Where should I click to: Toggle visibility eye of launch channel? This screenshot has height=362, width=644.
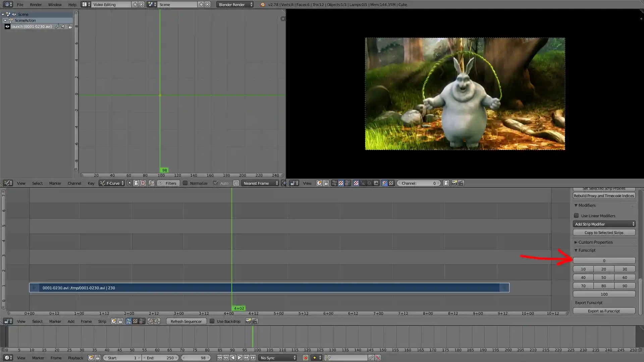click(7, 26)
